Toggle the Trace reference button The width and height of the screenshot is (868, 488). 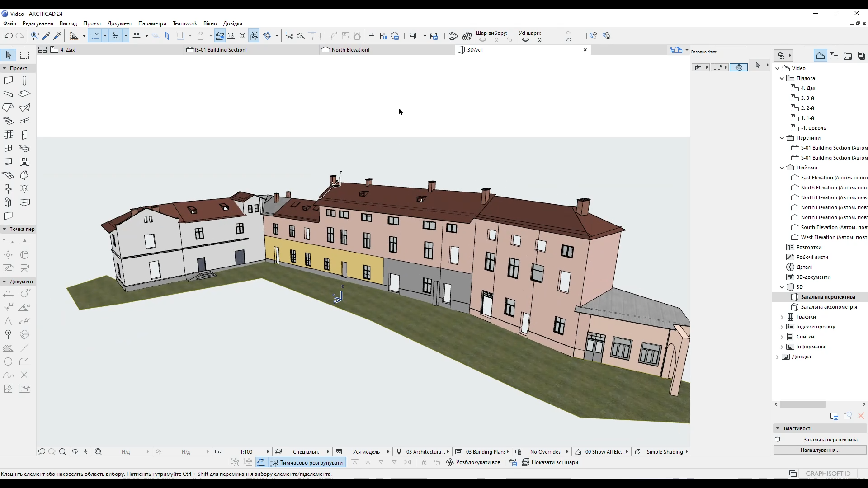(x=179, y=36)
